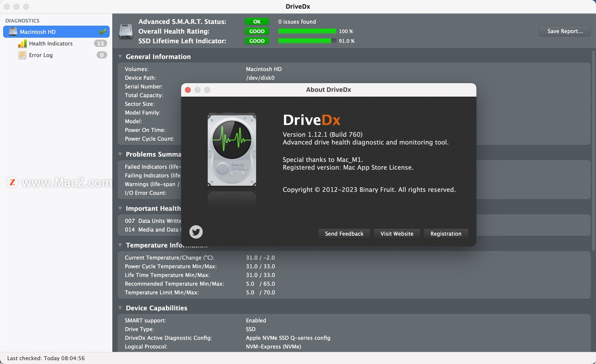Click the 'SMART support:' Enabled value

256,321
